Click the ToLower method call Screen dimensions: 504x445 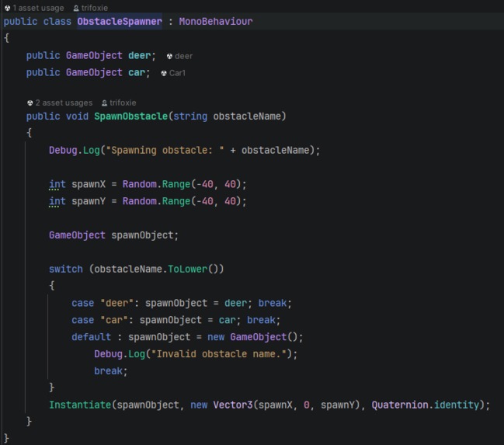188,269
